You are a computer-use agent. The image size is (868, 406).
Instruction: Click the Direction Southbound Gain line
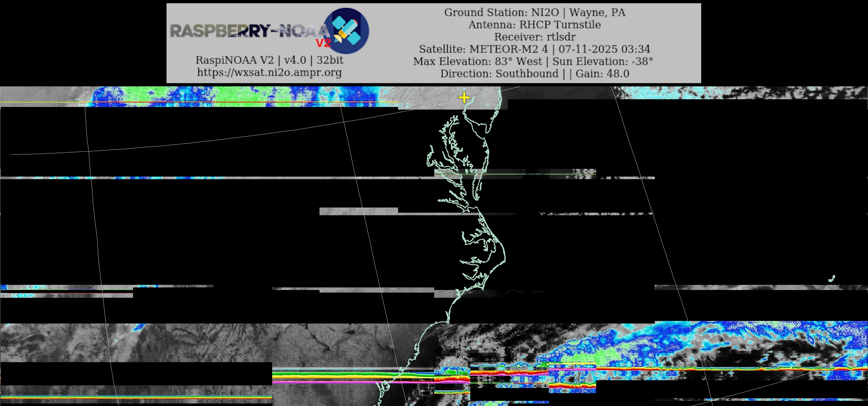(x=534, y=73)
